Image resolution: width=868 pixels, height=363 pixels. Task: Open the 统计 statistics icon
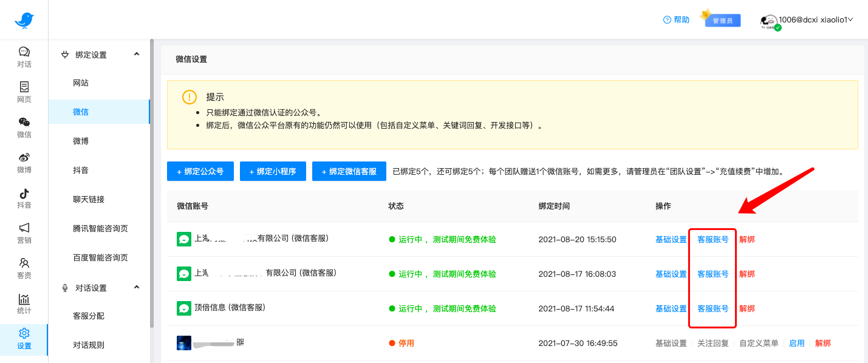[24, 304]
